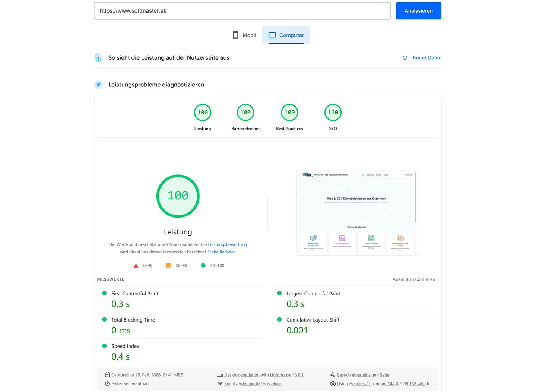Click the calendar icon next to the capture date
This screenshot has height=392, width=536.
pyautogui.click(x=107, y=374)
